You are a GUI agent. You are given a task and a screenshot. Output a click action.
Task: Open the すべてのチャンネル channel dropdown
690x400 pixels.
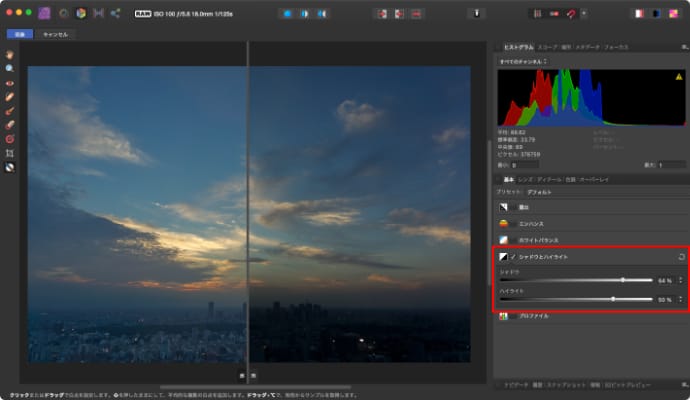point(524,61)
